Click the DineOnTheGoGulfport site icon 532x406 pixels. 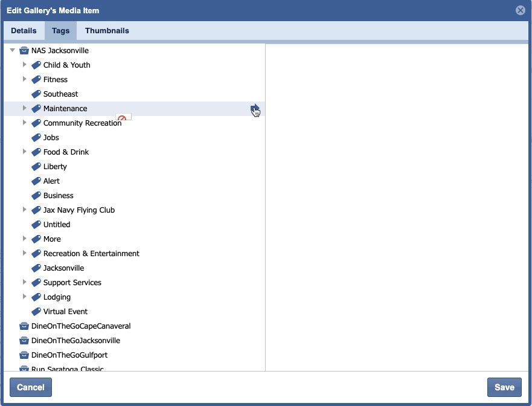24,355
